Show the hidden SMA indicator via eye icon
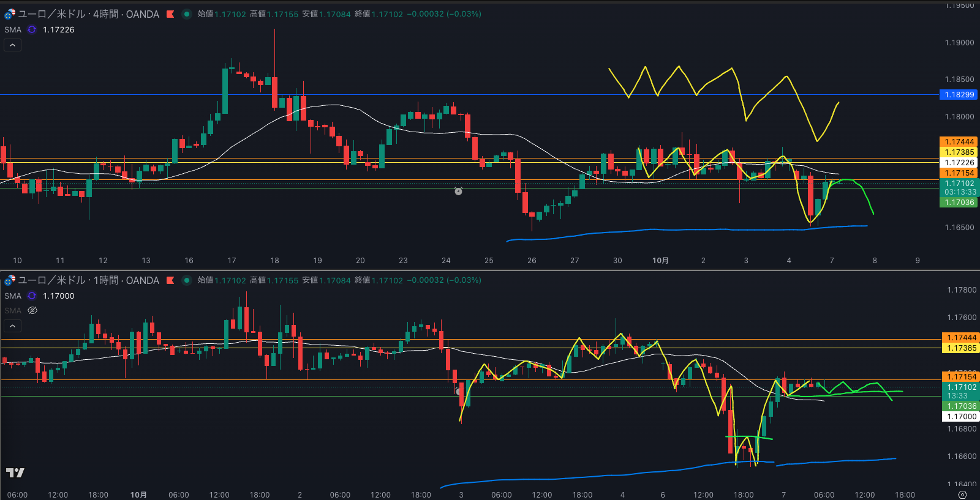The height and width of the screenshot is (500, 980). tap(32, 310)
